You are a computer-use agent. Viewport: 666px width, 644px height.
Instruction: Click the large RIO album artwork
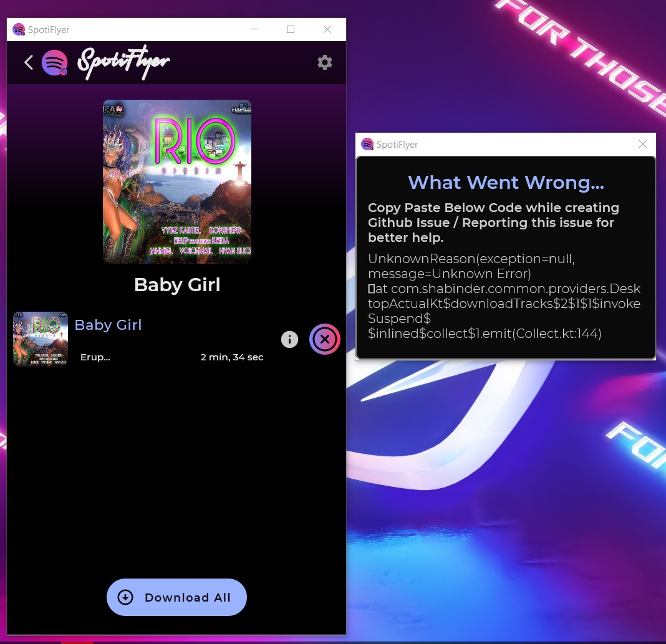pos(176,181)
